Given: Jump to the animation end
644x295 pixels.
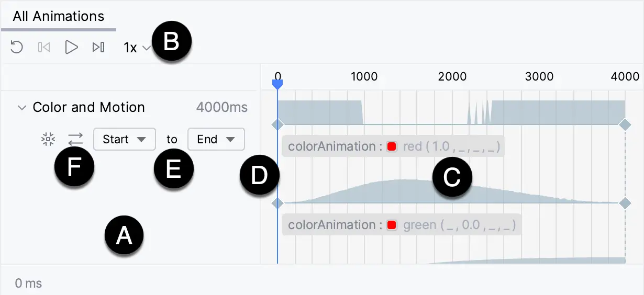Looking at the screenshot, I should [98, 48].
